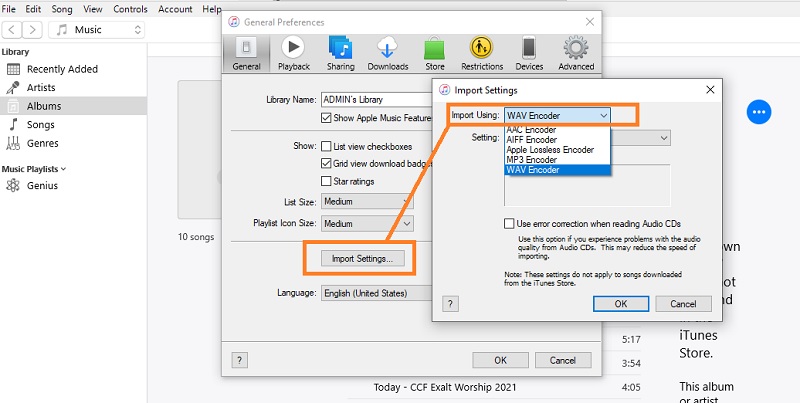Enable error correction when reading Audio CDs
This screenshot has width=800, height=403.
point(509,223)
